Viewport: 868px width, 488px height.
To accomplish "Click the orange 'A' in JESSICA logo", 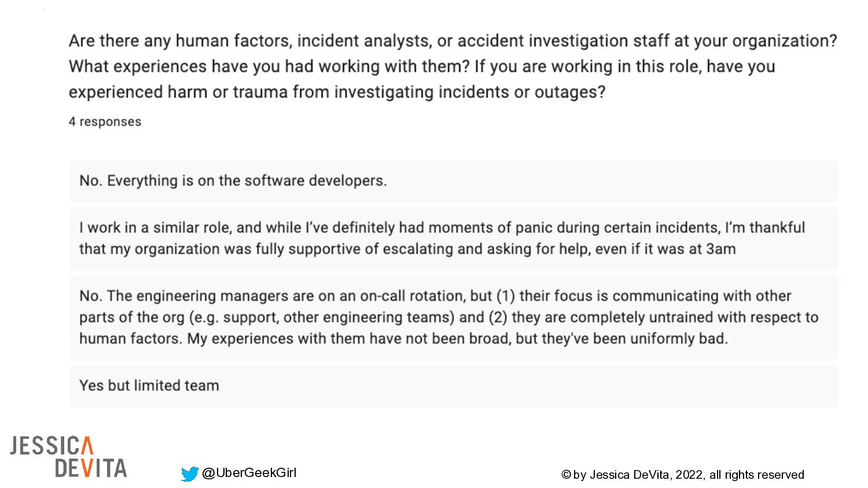I will click(86, 446).
